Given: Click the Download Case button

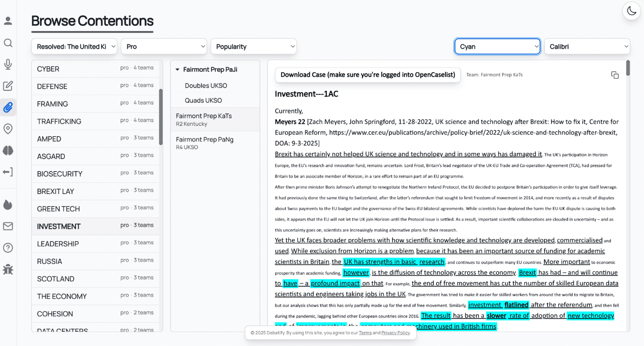Looking at the screenshot, I should (x=368, y=75).
